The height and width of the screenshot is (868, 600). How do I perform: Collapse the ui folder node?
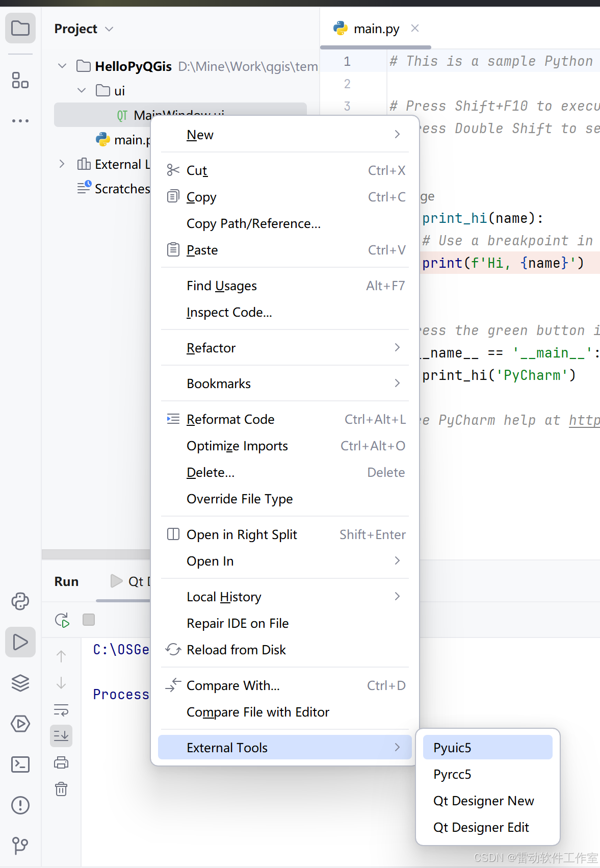pos(82,90)
